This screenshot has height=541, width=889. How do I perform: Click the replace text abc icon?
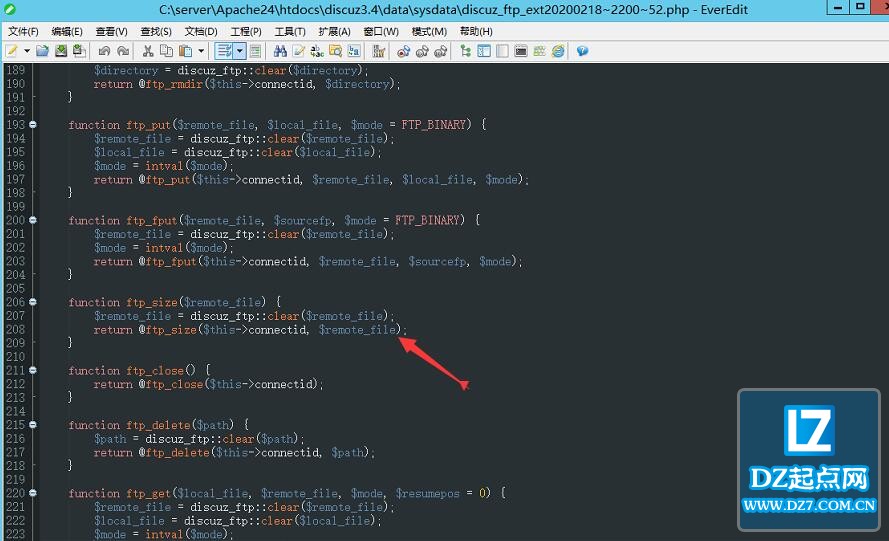pyautogui.click(x=317, y=51)
